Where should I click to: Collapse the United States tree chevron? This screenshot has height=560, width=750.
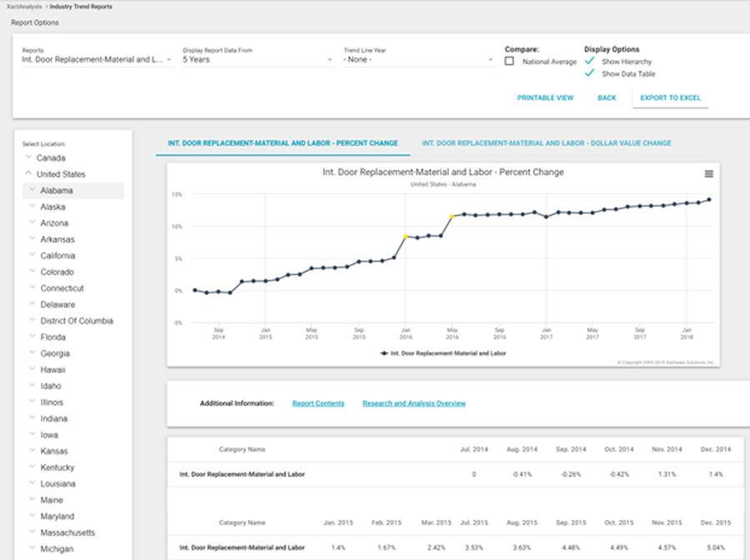(29, 174)
